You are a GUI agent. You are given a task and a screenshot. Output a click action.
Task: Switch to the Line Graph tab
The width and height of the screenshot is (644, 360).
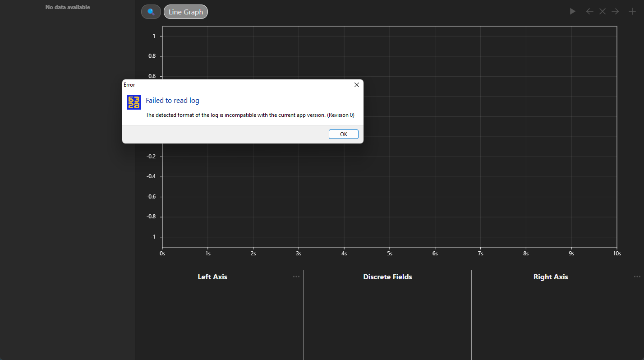pyautogui.click(x=186, y=12)
